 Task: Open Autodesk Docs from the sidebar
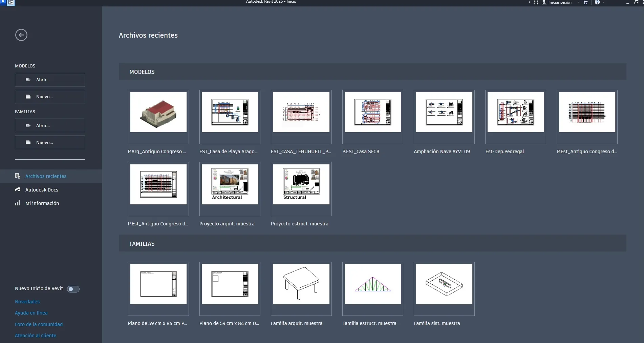[42, 190]
